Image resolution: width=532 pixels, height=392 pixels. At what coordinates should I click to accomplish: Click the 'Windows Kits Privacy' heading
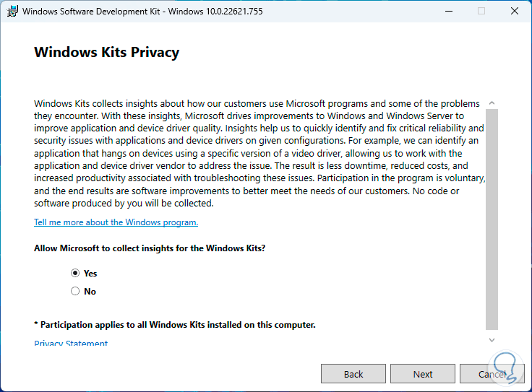pos(106,53)
